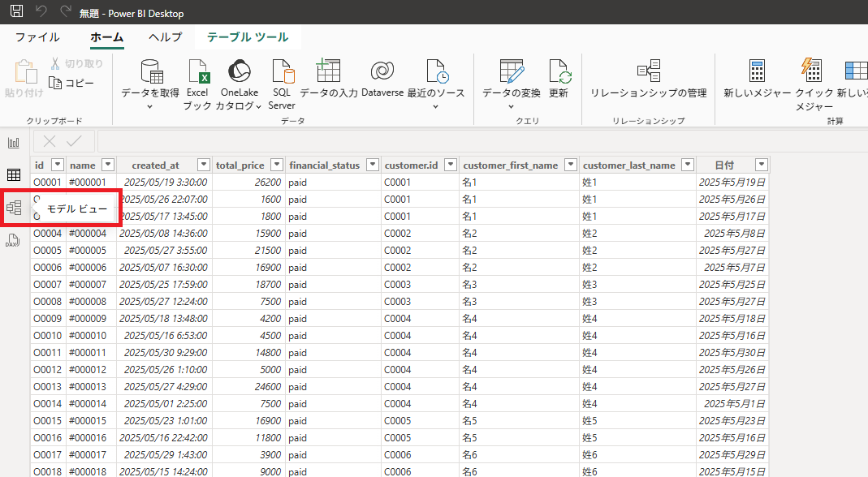The image size is (868, 477).
Task: Switch to Table view in sidebar
Action: pyautogui.click(x=14, y=175)
